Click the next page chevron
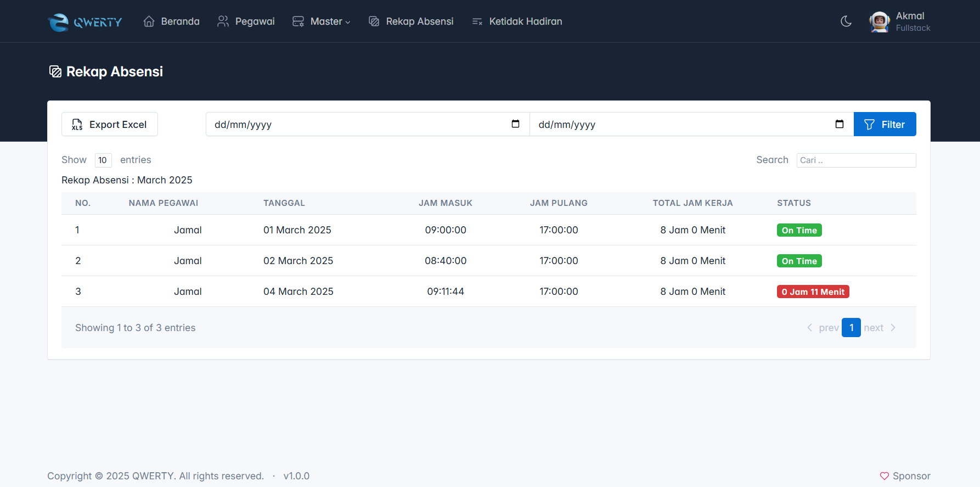Image resolution: width=980 pixels, height=487 pixels. tap(893, 328)
